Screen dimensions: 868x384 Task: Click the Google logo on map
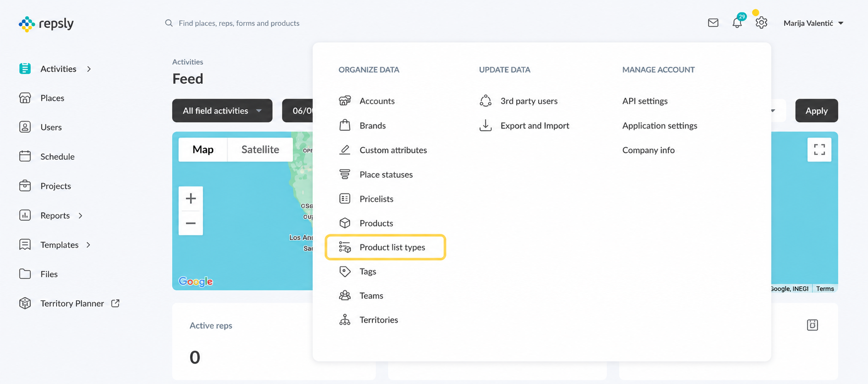point(196,281)
